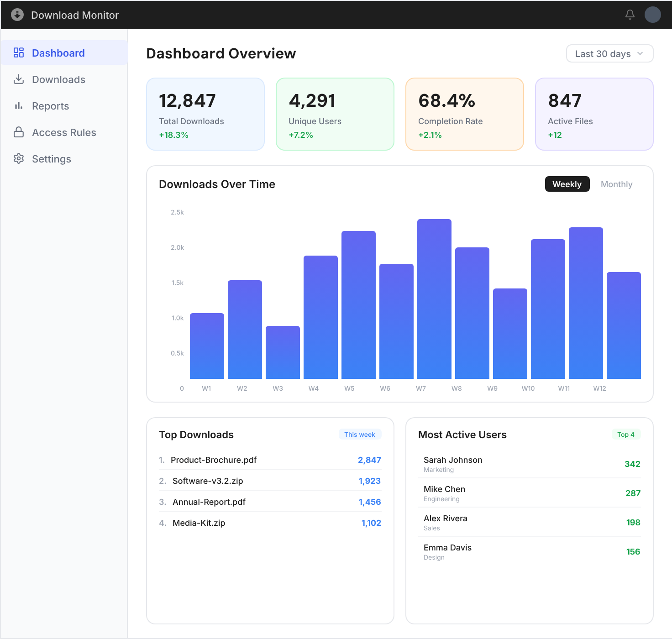Select the Annual-Report.pdf download count
The height and width of the screenshot is (639, 672).
point(370,502)
